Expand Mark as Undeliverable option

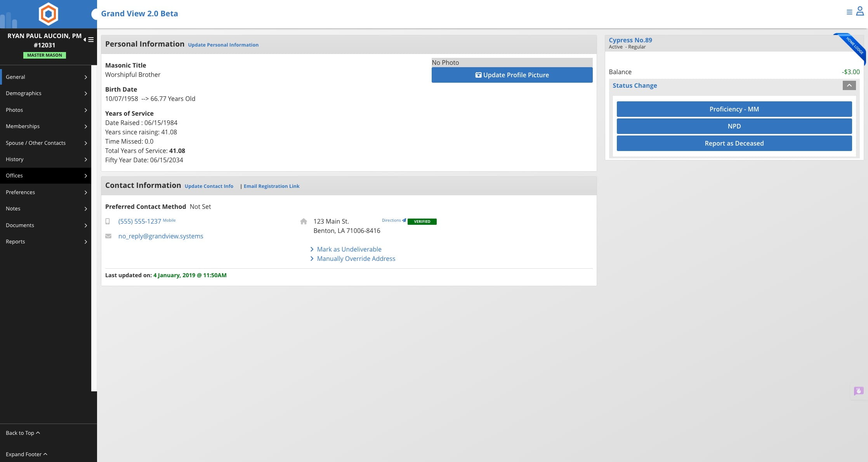click(349, 249)
